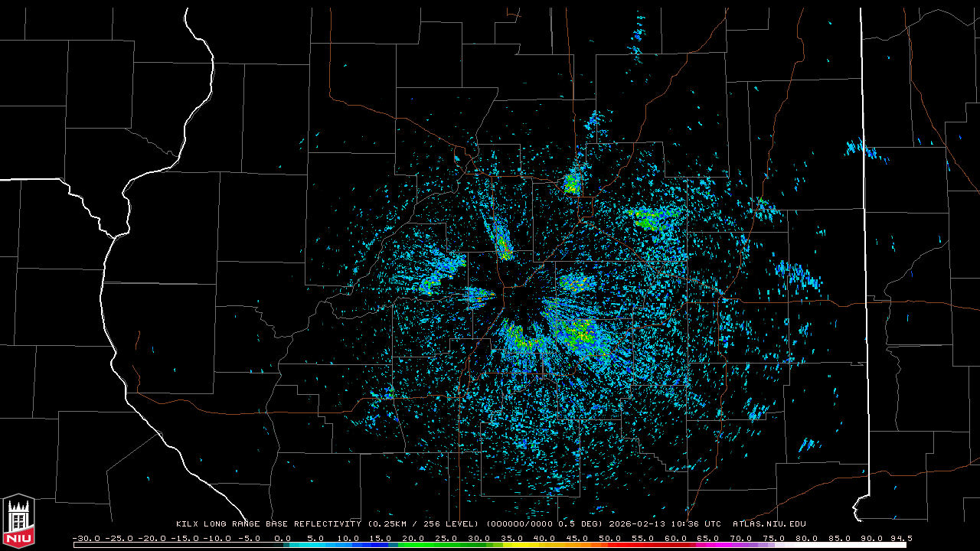The image size is (980, 551).
Task: Click the NIU castle logo
Action: click(18, 522)
